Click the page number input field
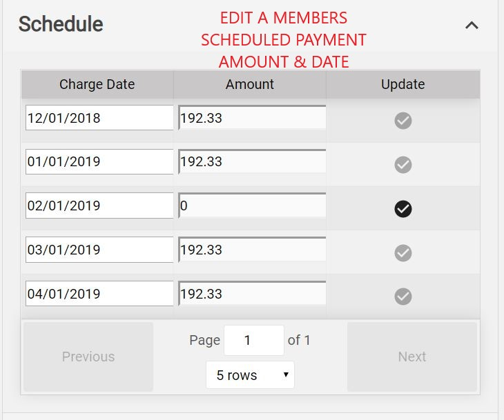This screenshot has height=420, width=504. [x=253, y=340]
